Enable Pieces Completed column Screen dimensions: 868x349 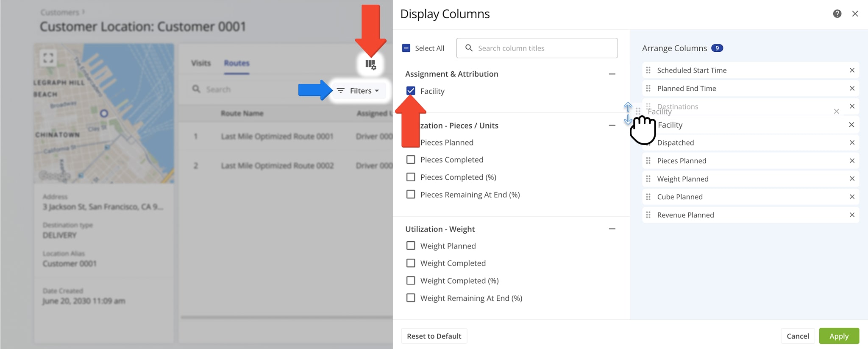click(x=411, y=159)
